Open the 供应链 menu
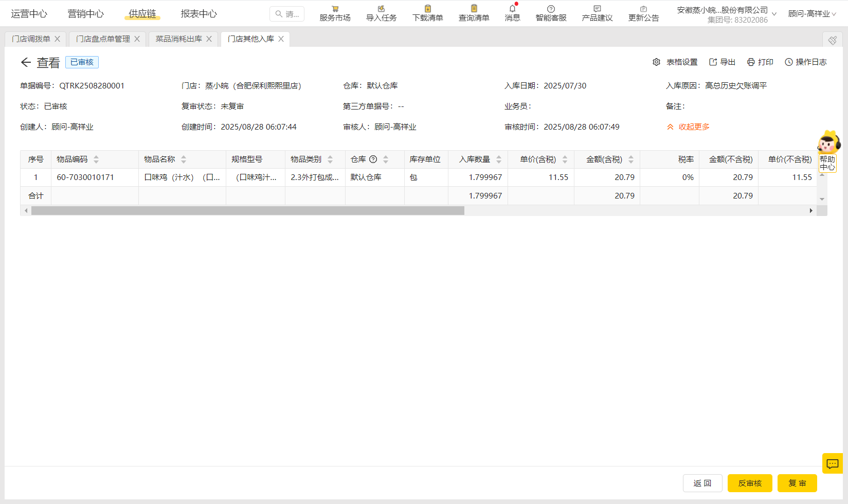848x504 pixels. click(x=142, y=14)
